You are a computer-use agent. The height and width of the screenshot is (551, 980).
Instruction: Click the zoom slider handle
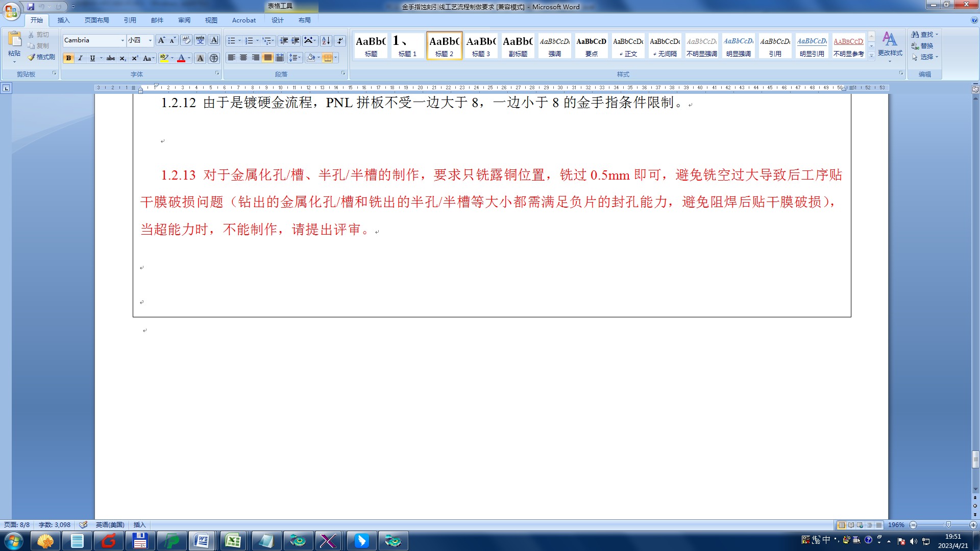click(x=948, y=525)
